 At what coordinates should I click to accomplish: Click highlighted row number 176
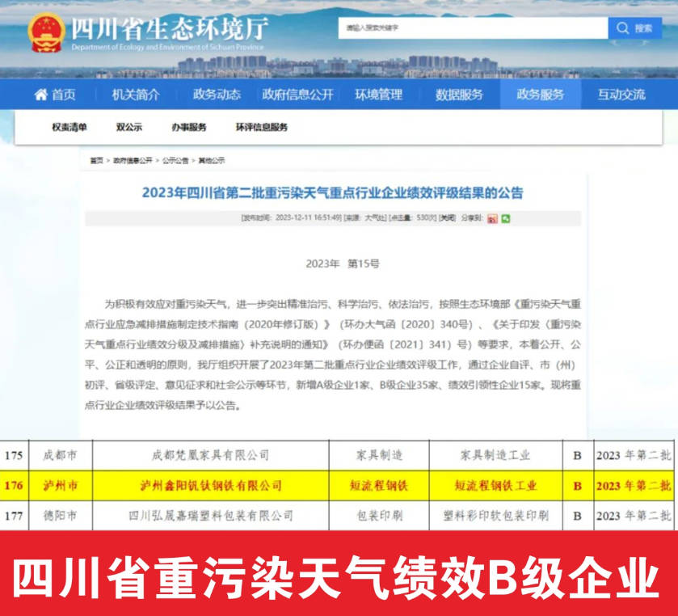pyautogui.click(x=14, y=486)
